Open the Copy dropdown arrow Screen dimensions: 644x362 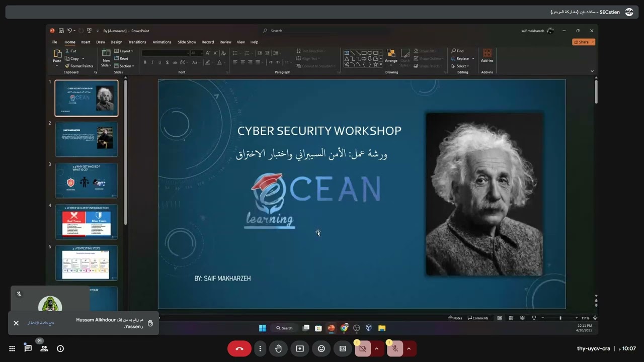click(83, 58)
